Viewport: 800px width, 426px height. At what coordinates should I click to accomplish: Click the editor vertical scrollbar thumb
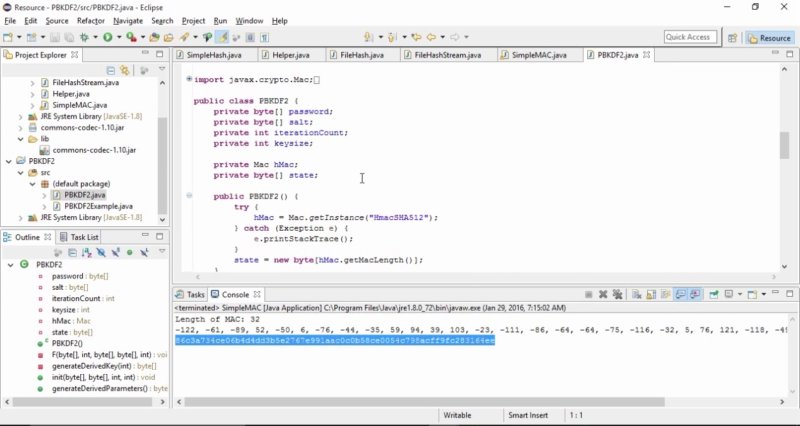(784, 145)
